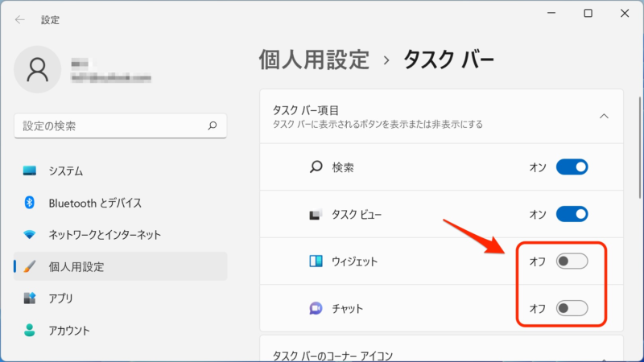
Task: Click the 個人用設定 paintbrush icon
Action: coord(29,266)
